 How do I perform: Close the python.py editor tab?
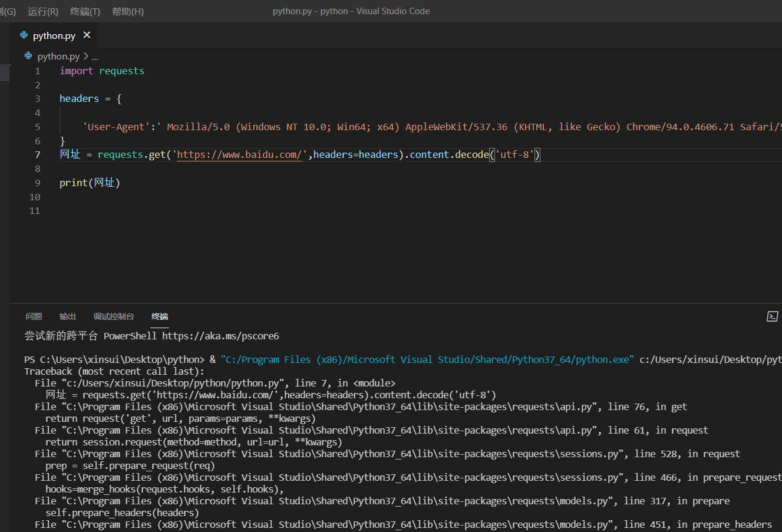click(x=87, y=35)
